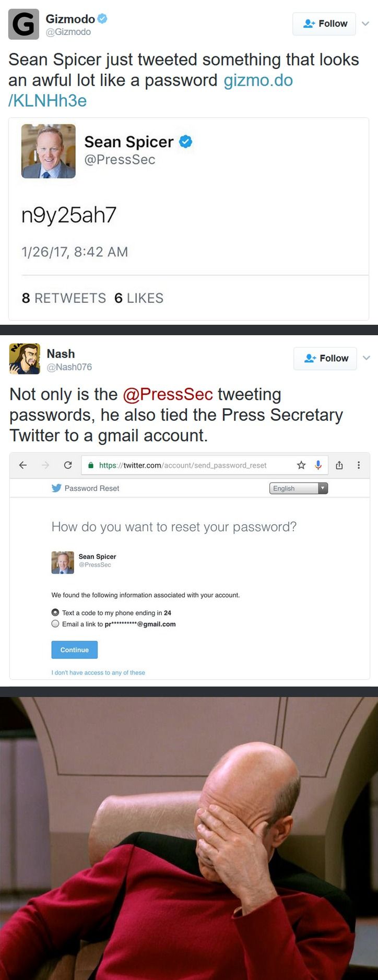
Task: Click the microphone icon in address bar
Action: (318, 465)
